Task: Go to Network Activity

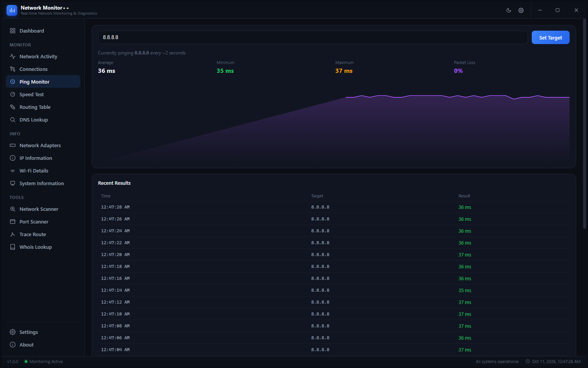Action: [x=43, y=56]
